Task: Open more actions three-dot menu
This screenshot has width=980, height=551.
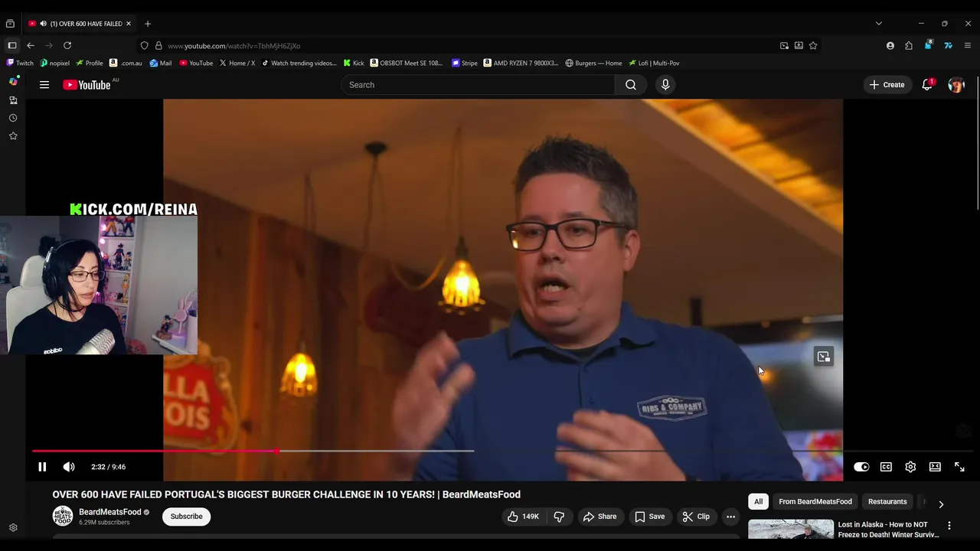Action: point(730,517)
